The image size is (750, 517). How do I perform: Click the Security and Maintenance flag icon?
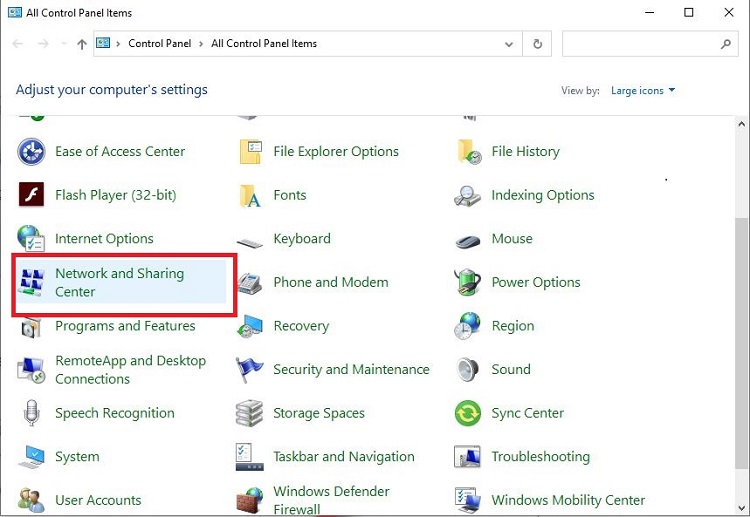coord(249,370)
